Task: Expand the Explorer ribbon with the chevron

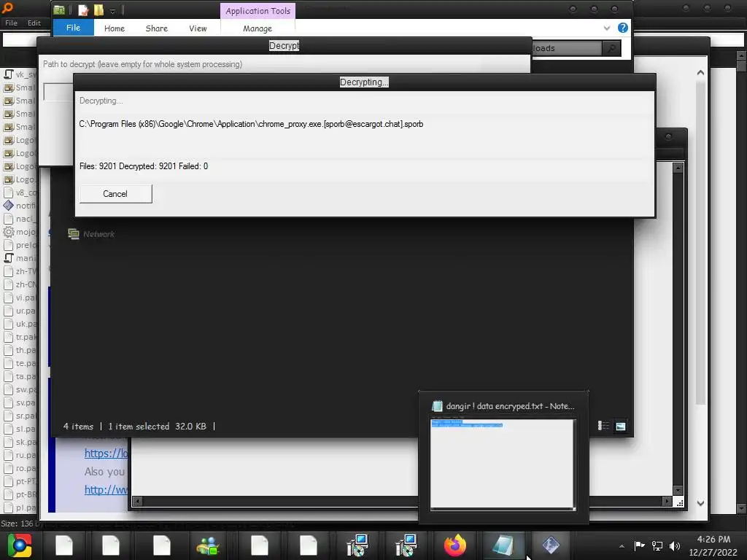Action: (x=606, y=28)
